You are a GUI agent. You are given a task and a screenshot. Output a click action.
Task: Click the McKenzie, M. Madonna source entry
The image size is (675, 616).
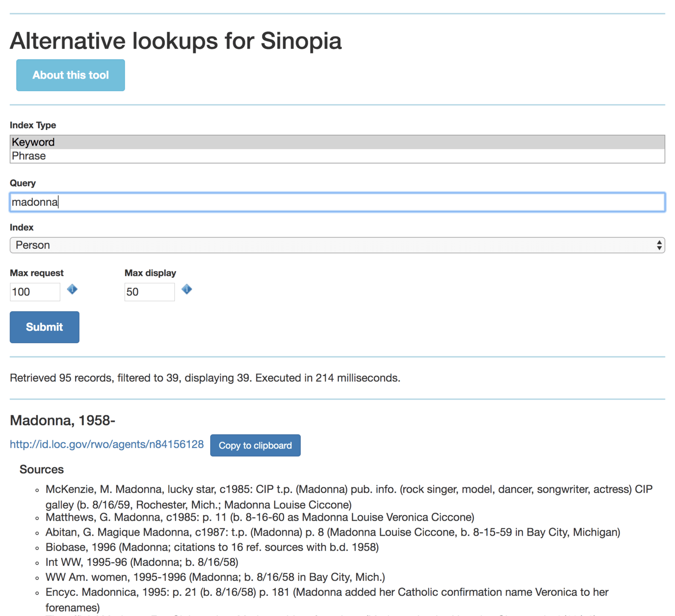[349, 497]
